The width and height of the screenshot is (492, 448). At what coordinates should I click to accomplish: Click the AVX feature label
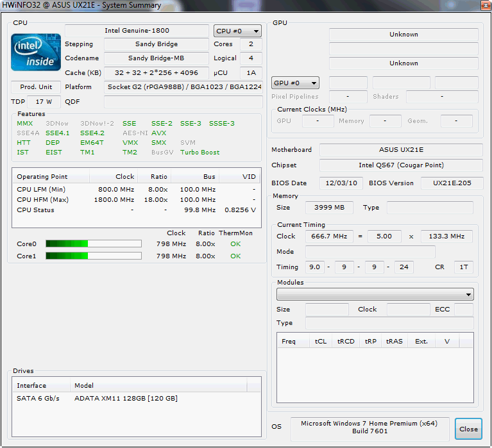pos(159,133)
